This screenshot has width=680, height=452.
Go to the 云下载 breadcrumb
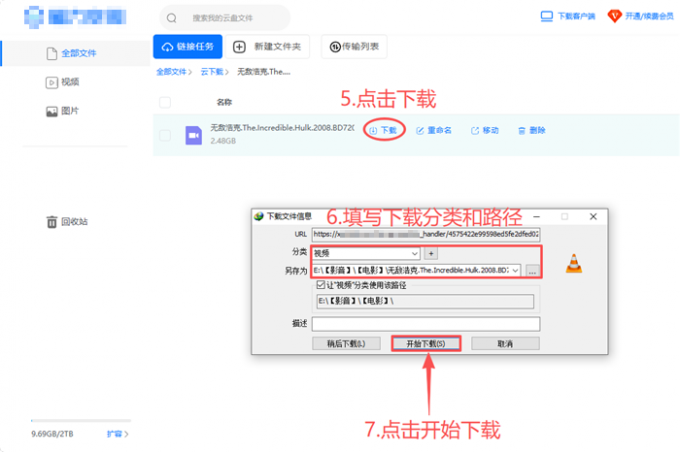click(x=212, y=72)
